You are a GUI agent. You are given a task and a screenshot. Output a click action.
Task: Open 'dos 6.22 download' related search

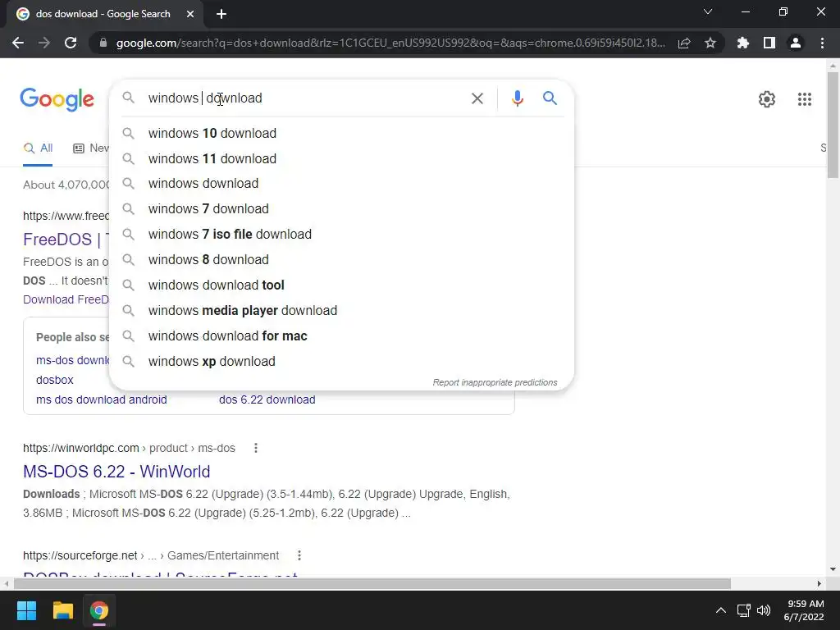267,399
